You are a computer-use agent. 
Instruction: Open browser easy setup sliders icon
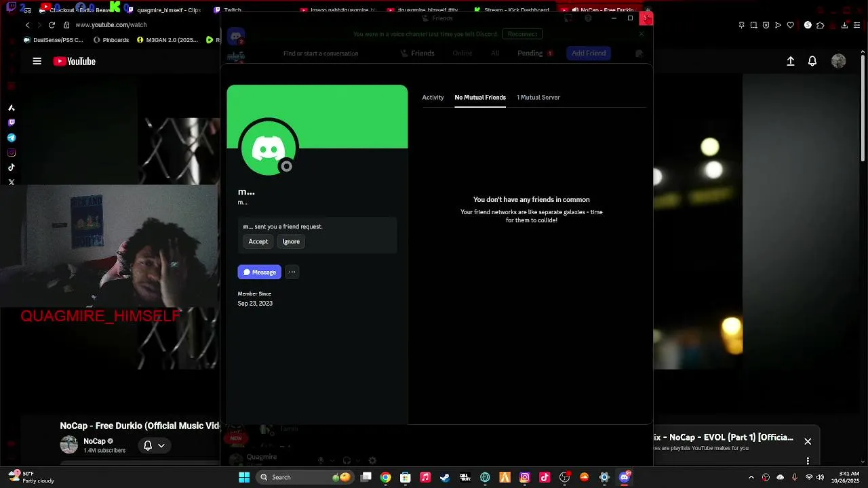pyautogui.click(x=857, y=25)
